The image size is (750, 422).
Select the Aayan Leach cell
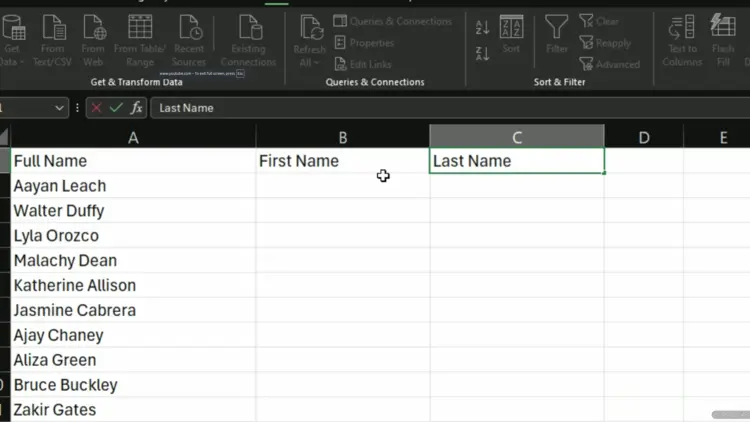coord(133,186)
